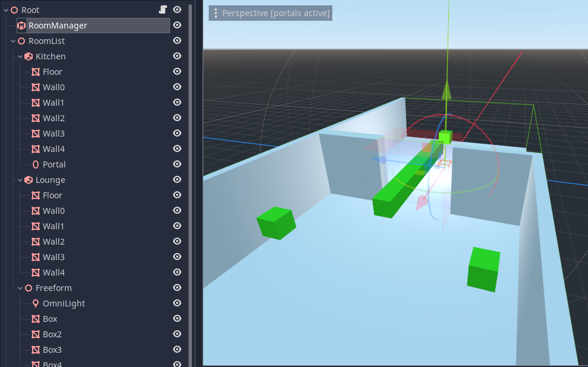
Task: Click the RoomManager node type icon
Action: 21,25
